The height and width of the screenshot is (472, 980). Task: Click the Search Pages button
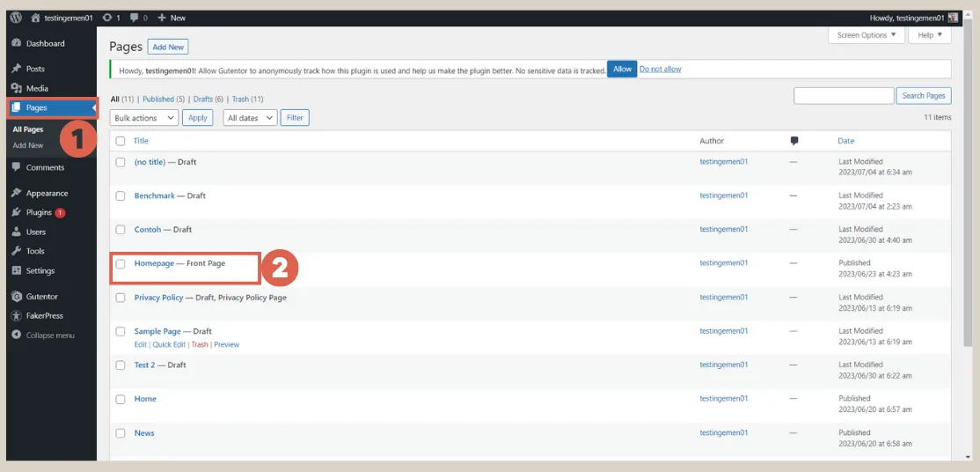coord(924,96)
